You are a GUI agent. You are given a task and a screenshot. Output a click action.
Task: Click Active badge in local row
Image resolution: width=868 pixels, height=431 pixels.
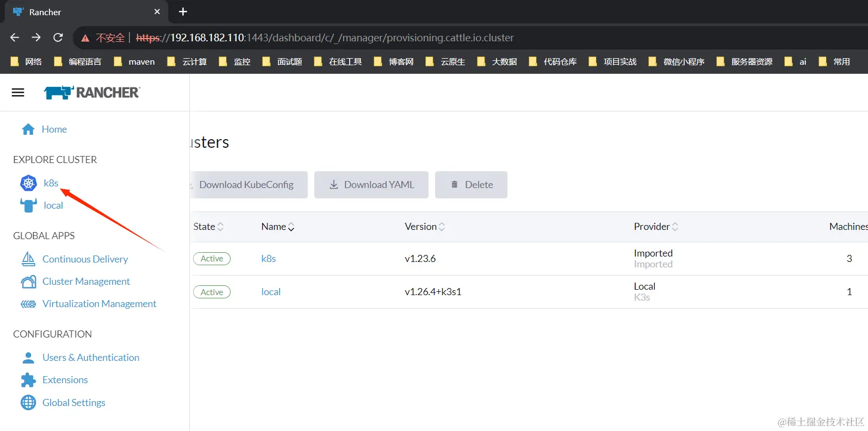(x=212, y=292)
